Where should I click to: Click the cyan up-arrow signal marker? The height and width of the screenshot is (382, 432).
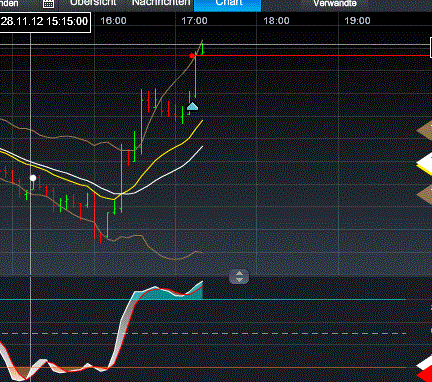pos(193,107)
